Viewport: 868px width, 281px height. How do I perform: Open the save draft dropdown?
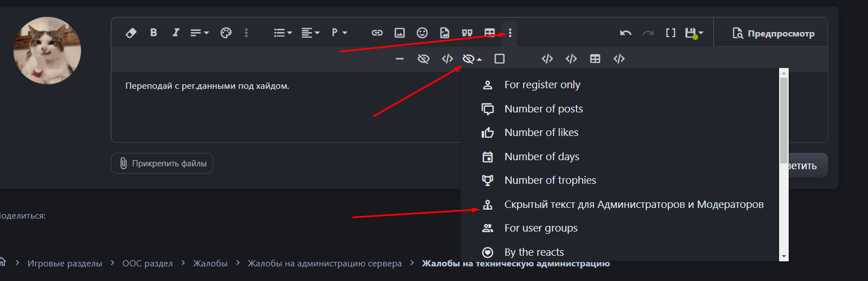694,33
